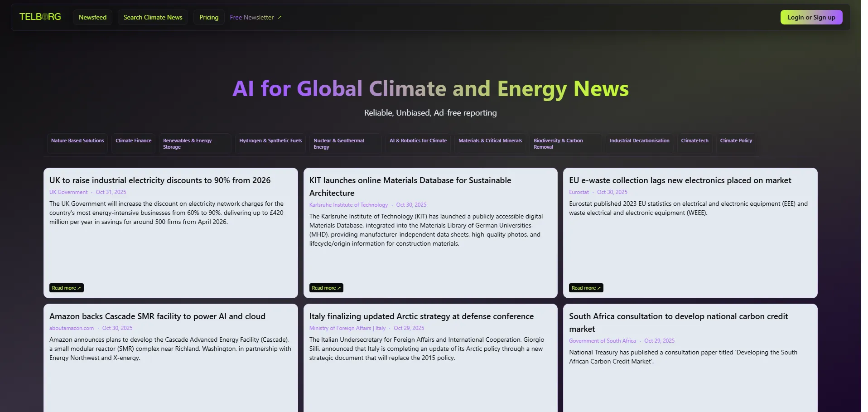Viewport: 868px width, 412px height.
Task: Select AI & Robotics for Climate
Action: 418,141
